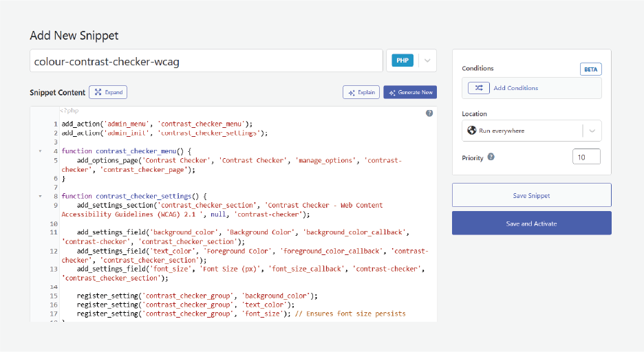Screen dimensions: 644x352
Task: Collapse the contrast_checker_settings function fold arrow
Action: click(x=41, y=196)
